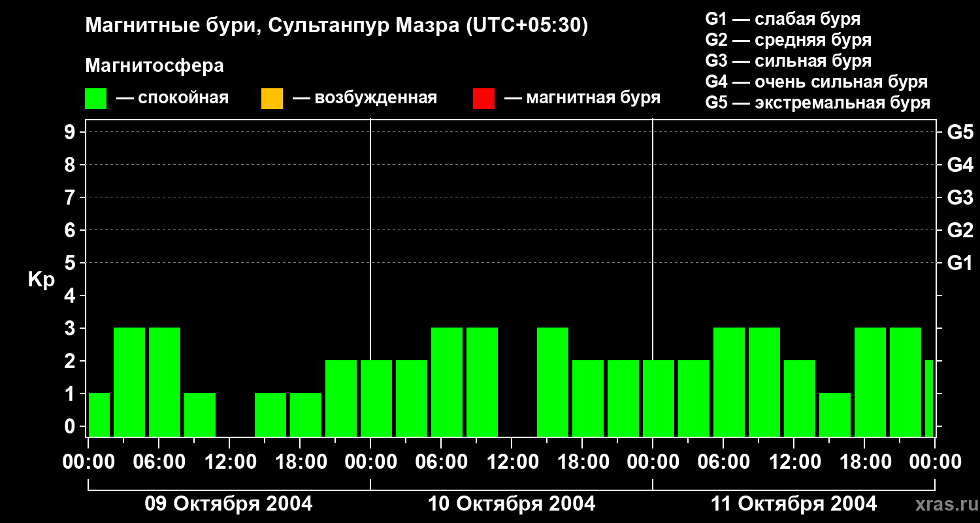
Task: Click the Kp 3 bar spanning 05:30–08:30 on 10 Октября
Action: click(447, 382)
